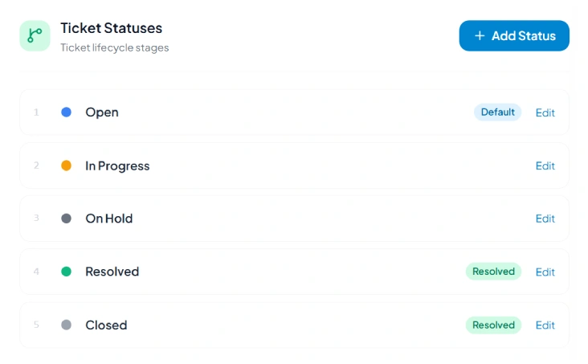Click the Add Status button

click(514, 35)
